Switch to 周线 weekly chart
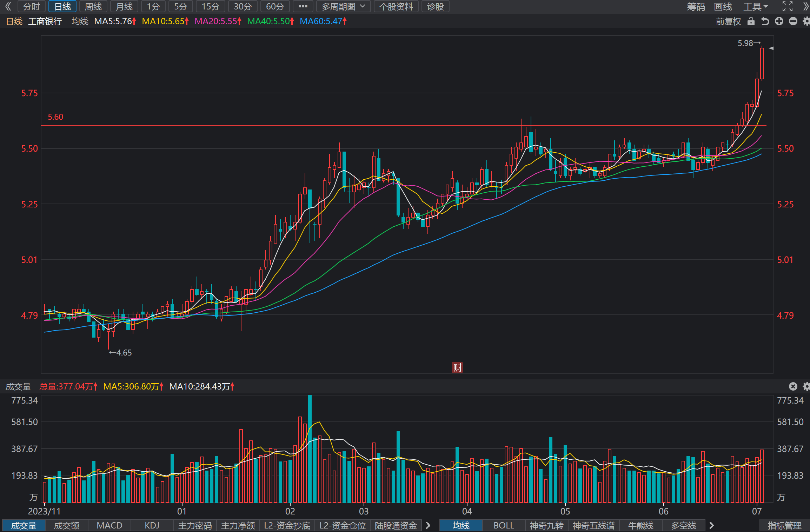This screenshot has width=810, height=532. tap(93, 6)
